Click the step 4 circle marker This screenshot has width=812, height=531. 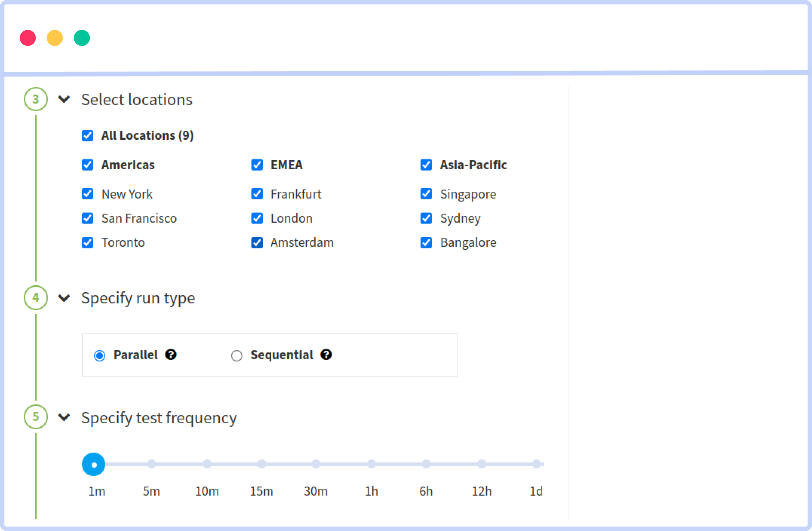36,298
